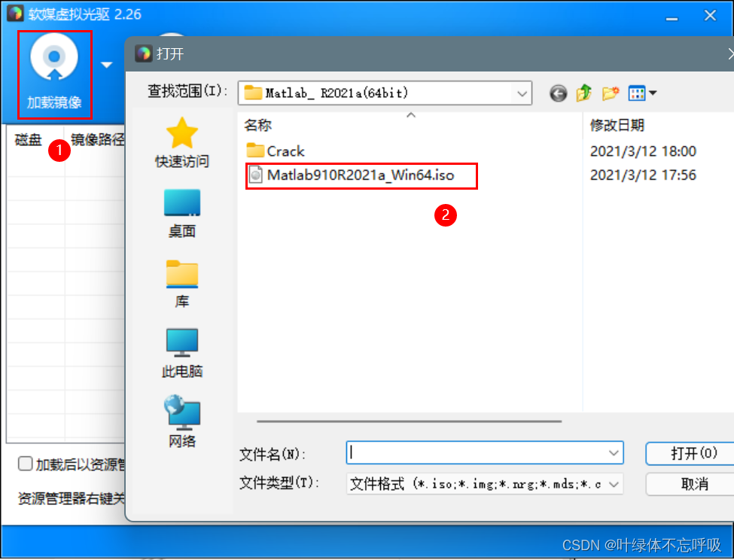The height and width of the screenshot is (560, 734).
Task: Expand the 文件类型 file format dropdown
Action: [x=485, y=484]
